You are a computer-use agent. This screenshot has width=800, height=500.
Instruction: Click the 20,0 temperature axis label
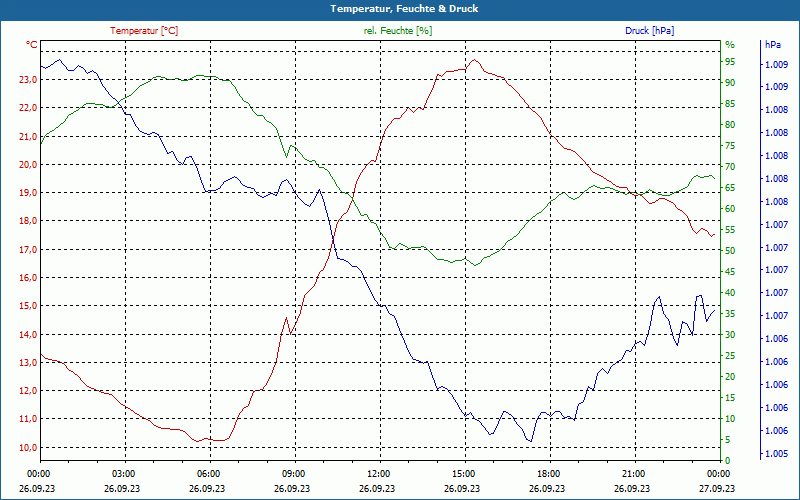pyautogui.click(x=28, y=164)
